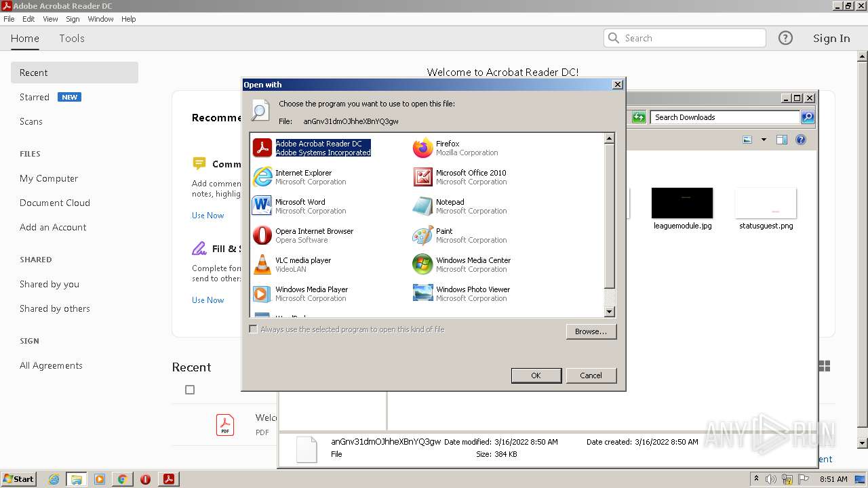
Task: Choose the Windows Media Center icon
Action: [422, 264]
